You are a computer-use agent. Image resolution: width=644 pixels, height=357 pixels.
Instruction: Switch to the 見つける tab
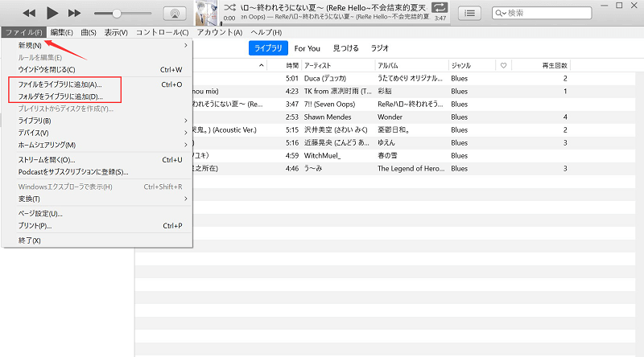[x=345, y=48]
